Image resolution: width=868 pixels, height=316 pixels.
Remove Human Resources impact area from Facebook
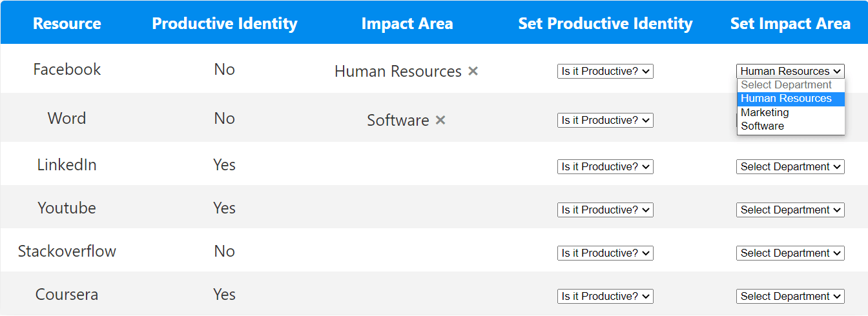(x=473, y=71)
